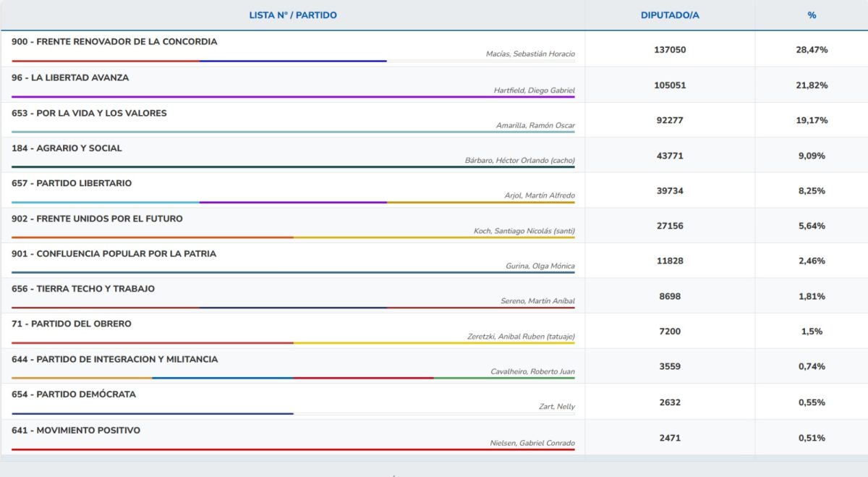Click the vote count 3559
This screenshot has height=477, width=868.
pyautogui.click(x=669, y=366)
